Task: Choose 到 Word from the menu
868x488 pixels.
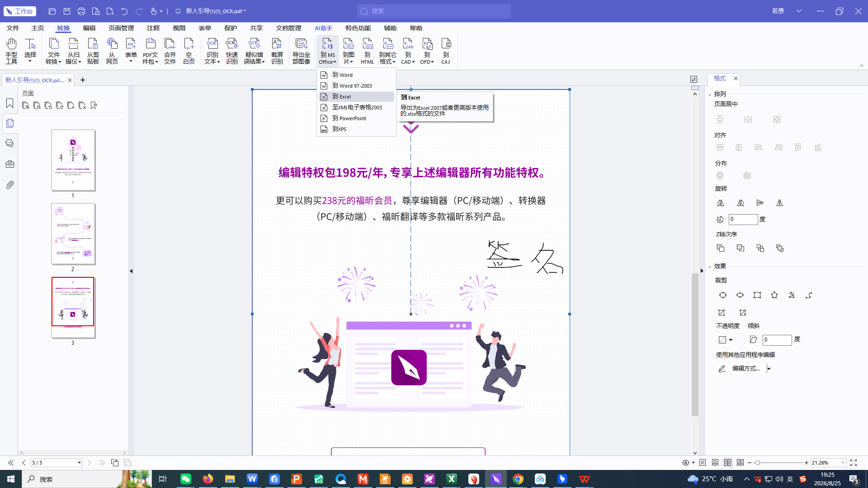Action: (356, 75)
